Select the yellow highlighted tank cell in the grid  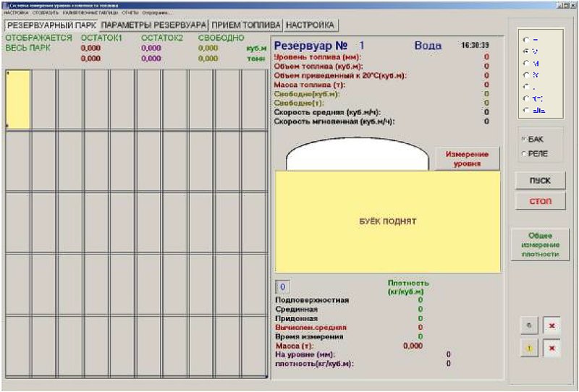pos(18,100)
